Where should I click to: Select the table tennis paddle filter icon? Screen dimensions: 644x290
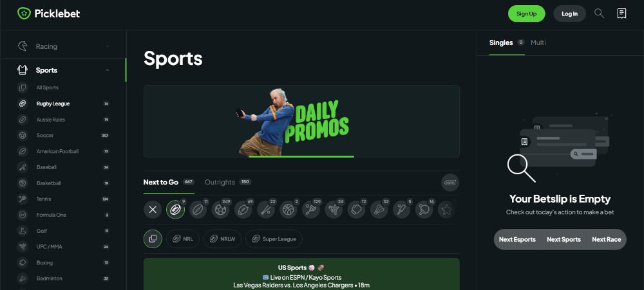[x=424, y=210]
